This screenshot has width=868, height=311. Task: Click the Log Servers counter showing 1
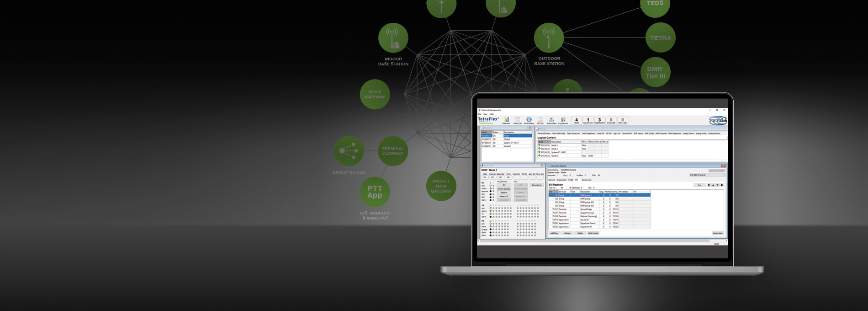(x=588, y=121)
